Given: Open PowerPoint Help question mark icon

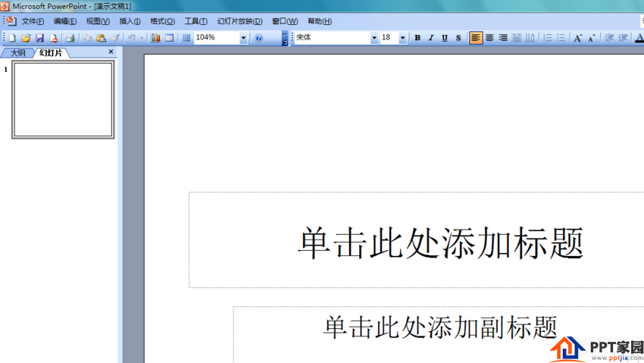Looking at the screenshot, I should 258,38.
